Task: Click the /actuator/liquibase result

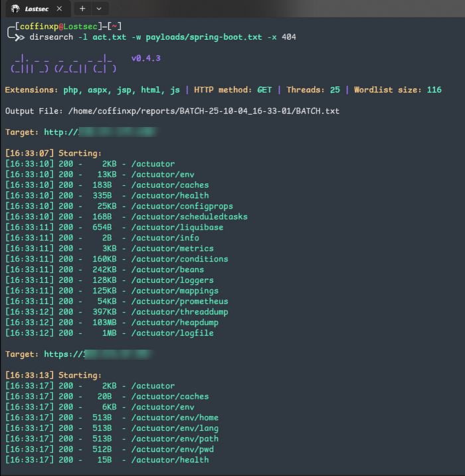Action: pyautogui.click(x=114, y=227)
